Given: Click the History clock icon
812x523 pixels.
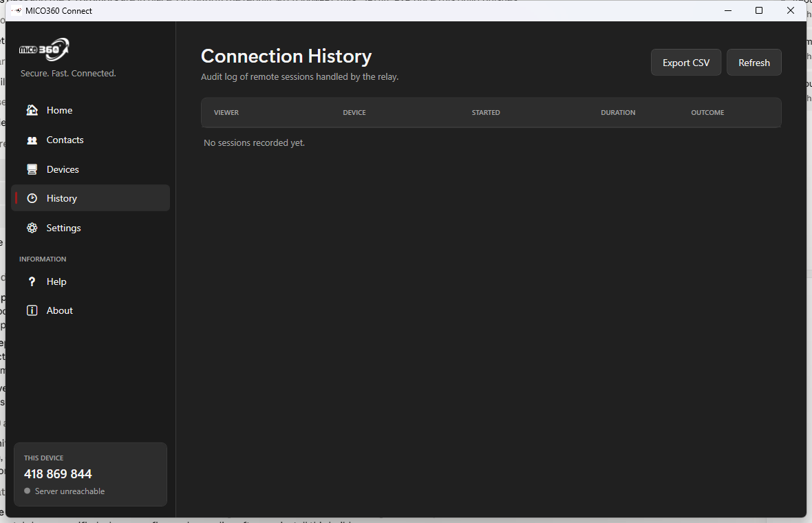Looking at the screenshot, I should click(32, 198).
